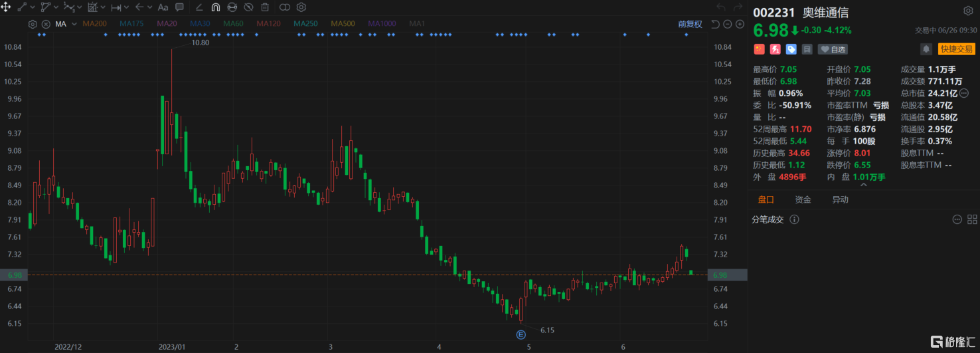Image resolution: width=980 pixels, height=353 pixels.
Task: Toggle the magnet snap tool
Action: pos(216,7)
